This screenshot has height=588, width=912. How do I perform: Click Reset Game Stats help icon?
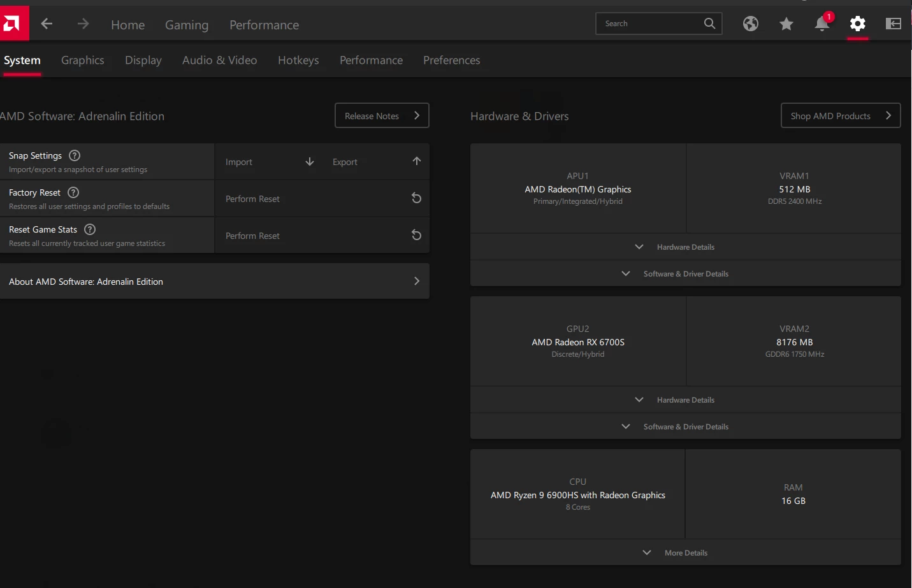pos(90,229)
